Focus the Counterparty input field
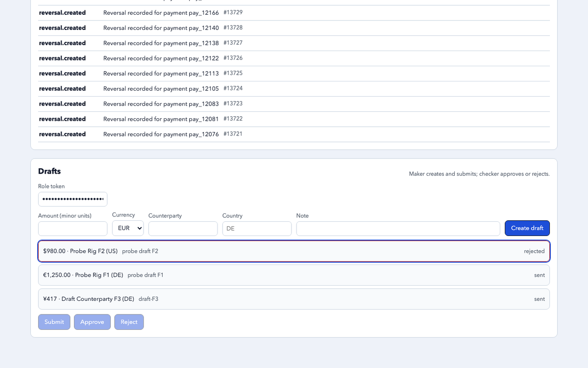 [x=183, y=229]
